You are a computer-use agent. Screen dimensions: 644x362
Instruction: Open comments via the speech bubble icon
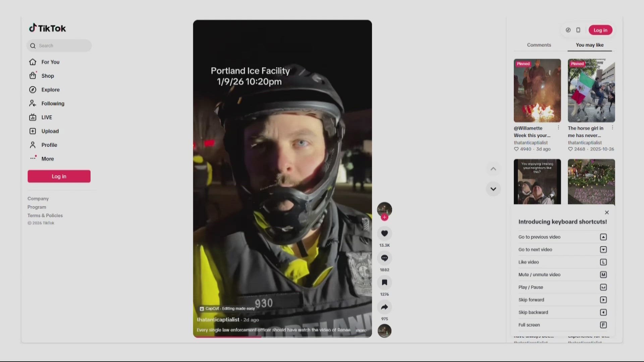click(x=385, y=258)
